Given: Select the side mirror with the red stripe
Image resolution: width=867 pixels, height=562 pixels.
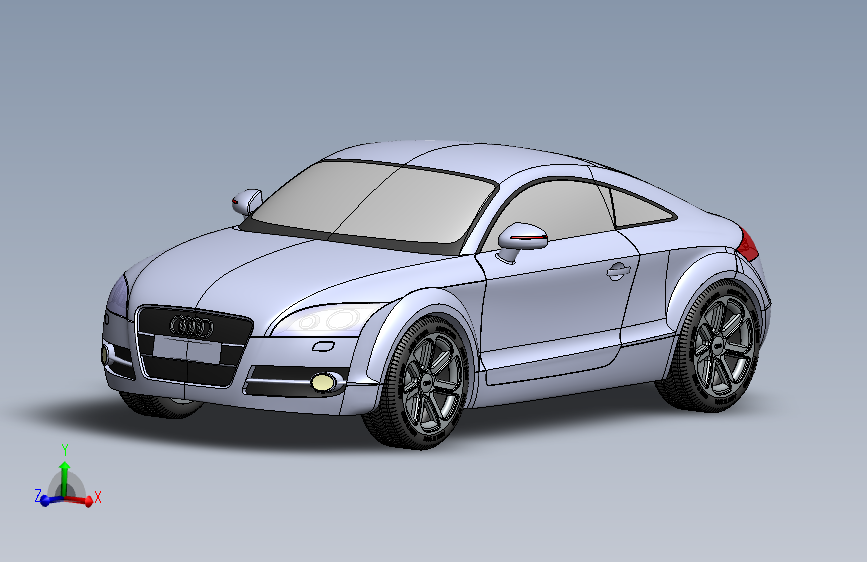Looking at the screenshot, I should 521,241.
